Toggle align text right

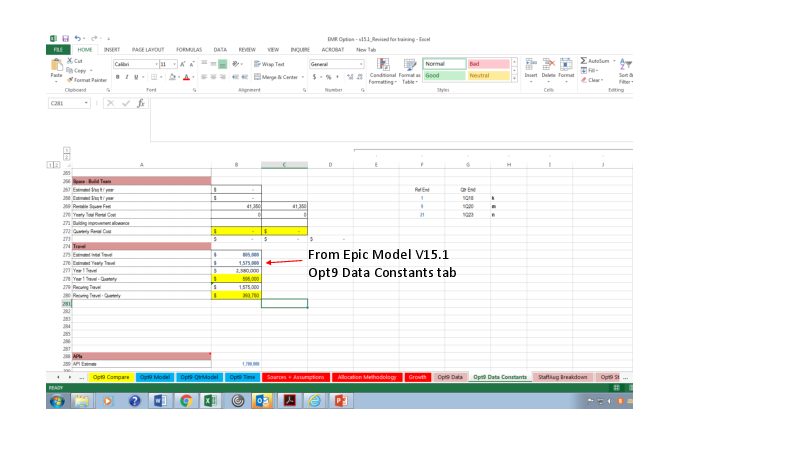[x=222, y=77]
